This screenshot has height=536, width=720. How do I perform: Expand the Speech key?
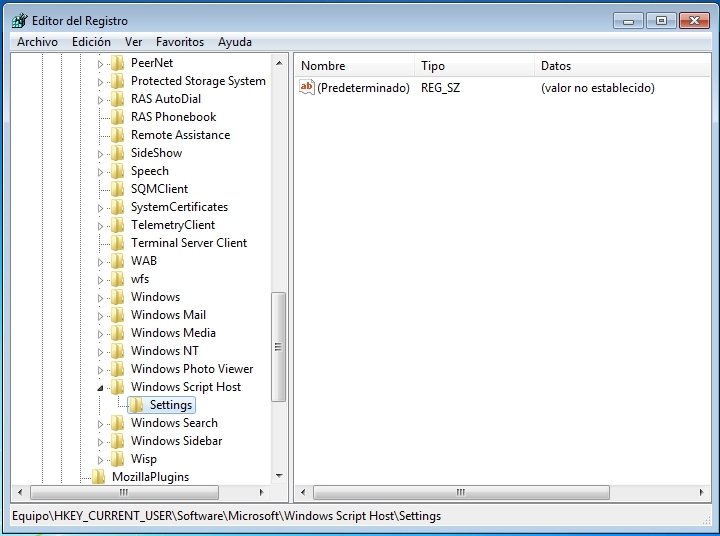pos(100,172)
